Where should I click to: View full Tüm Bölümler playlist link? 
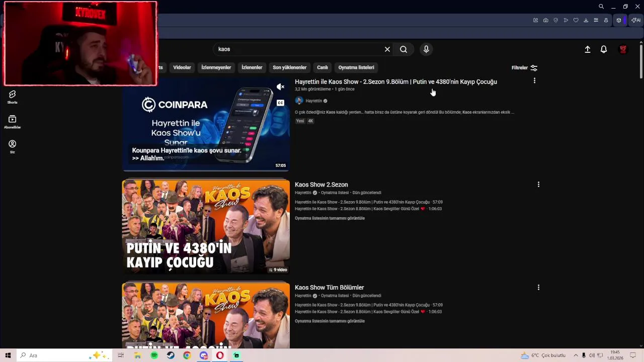(330, 321)
